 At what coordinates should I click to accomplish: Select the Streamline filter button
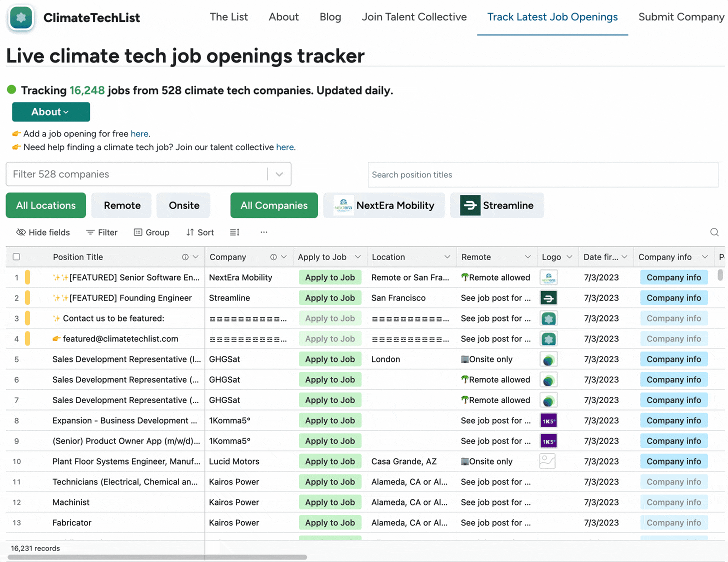pyautogui.click(x=497, y=205)
